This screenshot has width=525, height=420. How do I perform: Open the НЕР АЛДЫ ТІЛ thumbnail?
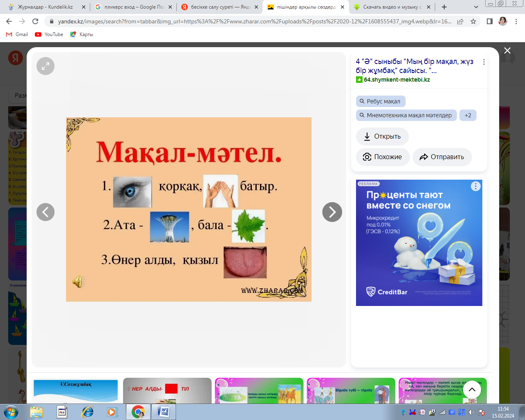click(x=167, y=390)
